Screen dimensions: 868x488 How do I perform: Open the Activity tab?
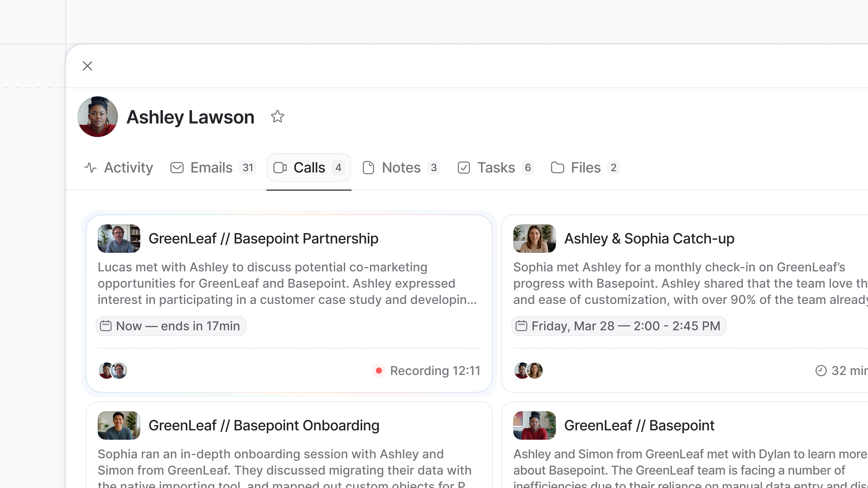point(119,167)
